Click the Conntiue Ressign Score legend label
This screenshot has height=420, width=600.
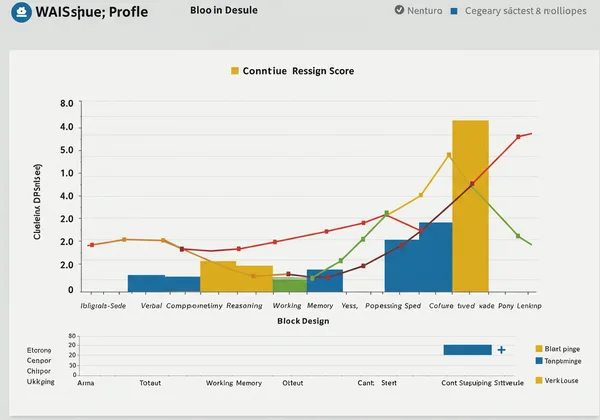[298, 71]
